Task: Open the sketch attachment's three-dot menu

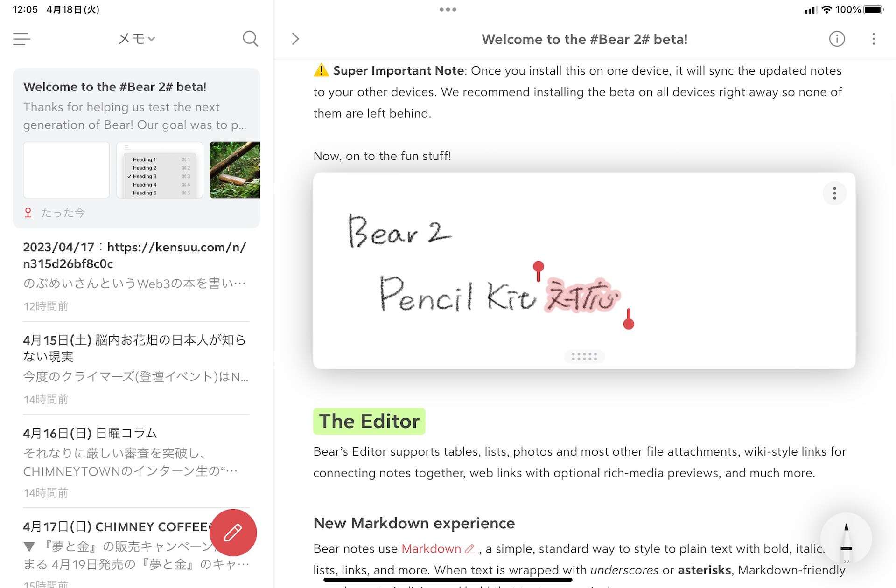Action: pyautogui.click(x=834, y=193)
